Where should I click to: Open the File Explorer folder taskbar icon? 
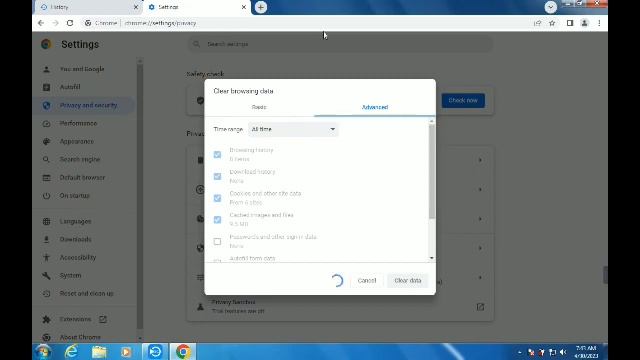(x=99, y=351)
